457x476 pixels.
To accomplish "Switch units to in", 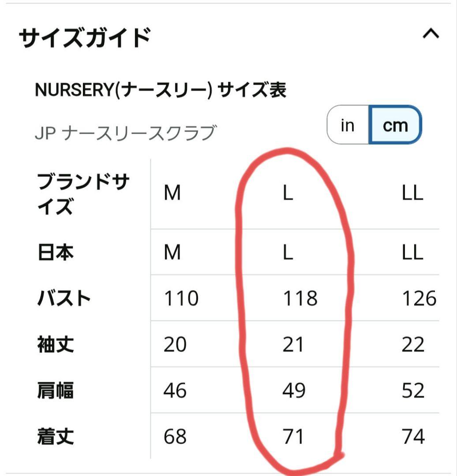I will pyautogui.click(x=348, y=125).
